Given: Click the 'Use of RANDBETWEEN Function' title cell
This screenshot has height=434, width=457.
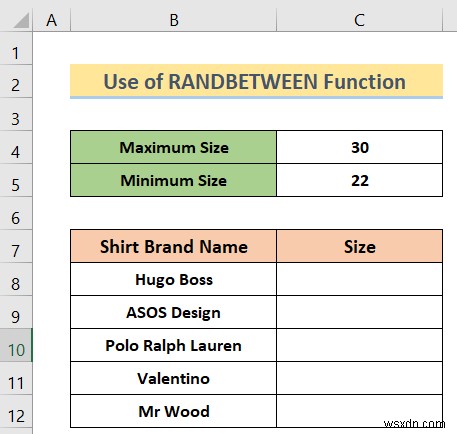Looking at the screenshot, I should point(256,81).
